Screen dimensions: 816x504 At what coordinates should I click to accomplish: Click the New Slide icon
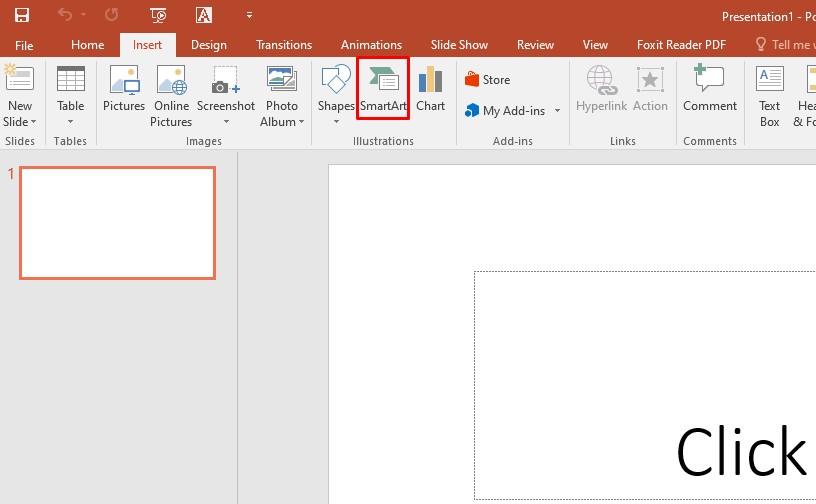(x=19, y=77)
